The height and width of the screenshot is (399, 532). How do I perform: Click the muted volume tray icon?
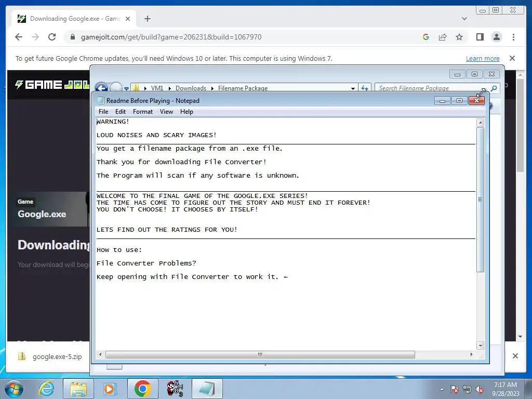[480, 389]
